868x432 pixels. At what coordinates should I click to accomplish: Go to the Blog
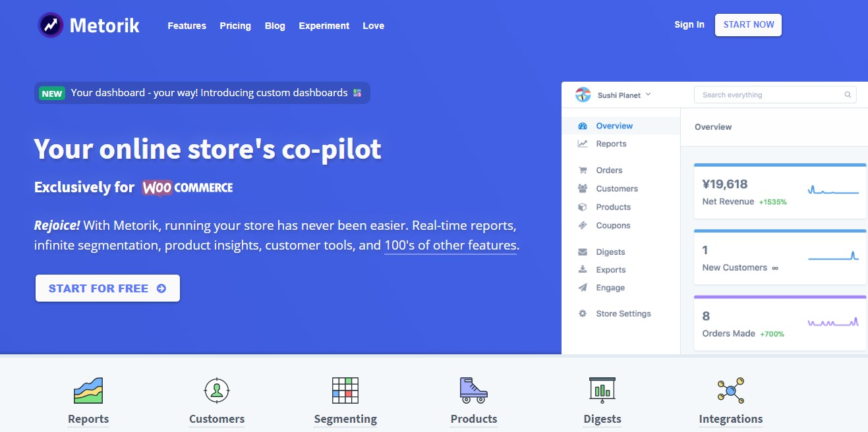[x=275, y=26]
